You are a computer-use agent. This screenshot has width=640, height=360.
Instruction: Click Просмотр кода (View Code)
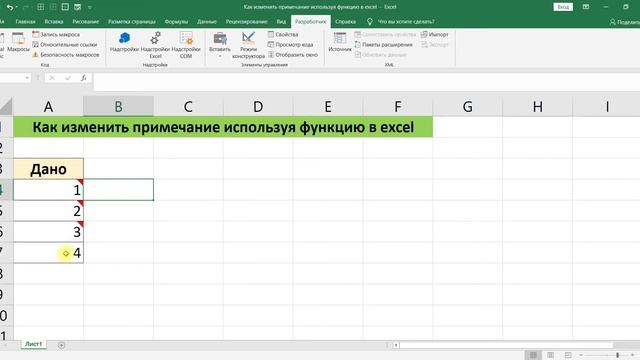point(290,44)
